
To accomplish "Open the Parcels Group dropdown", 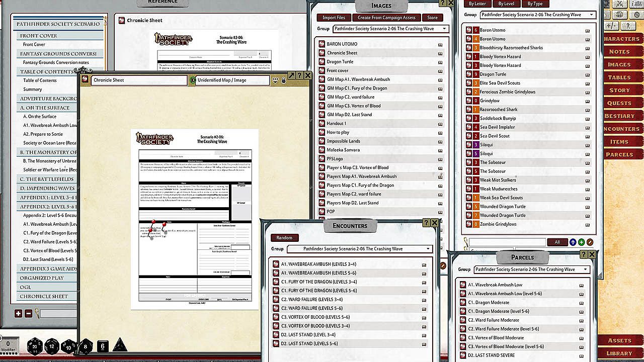I will click(532, 269).
